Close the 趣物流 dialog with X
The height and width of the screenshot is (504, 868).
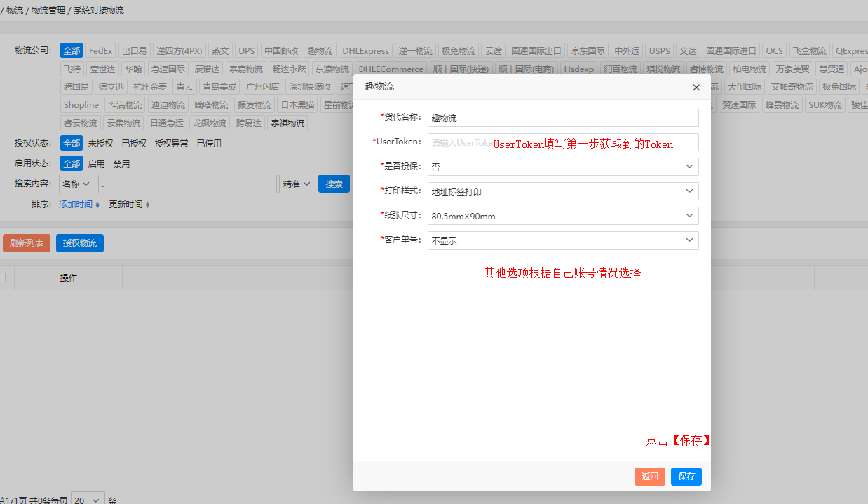tap(696, 88)
